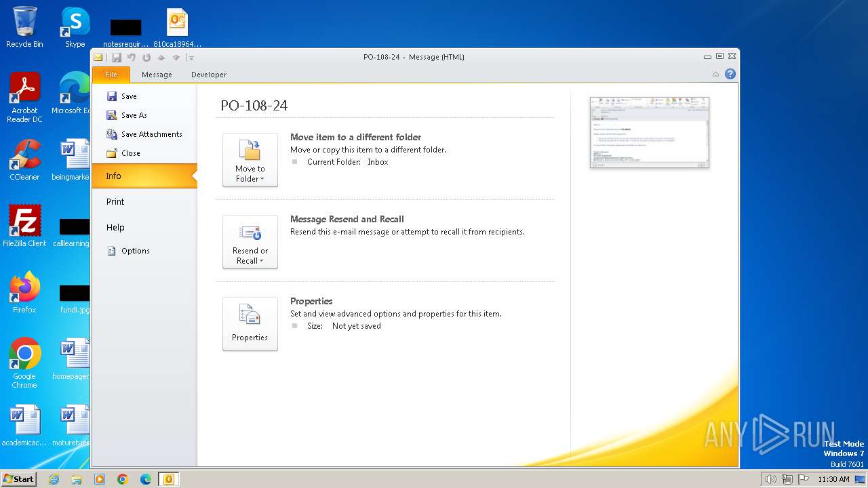Select the Info section
Viewport: 868px width, 488px height.
point(144,176)
